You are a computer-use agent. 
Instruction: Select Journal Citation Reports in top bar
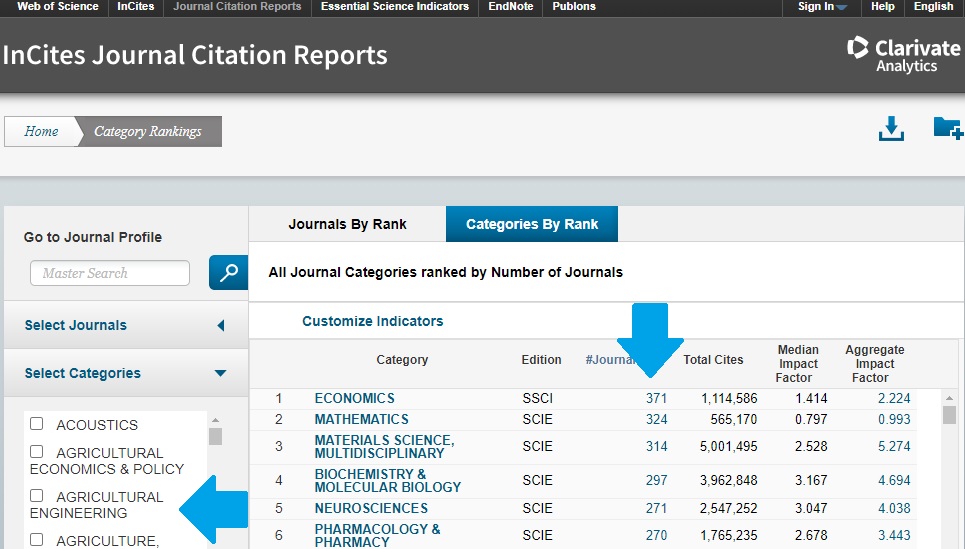[237, 7]
